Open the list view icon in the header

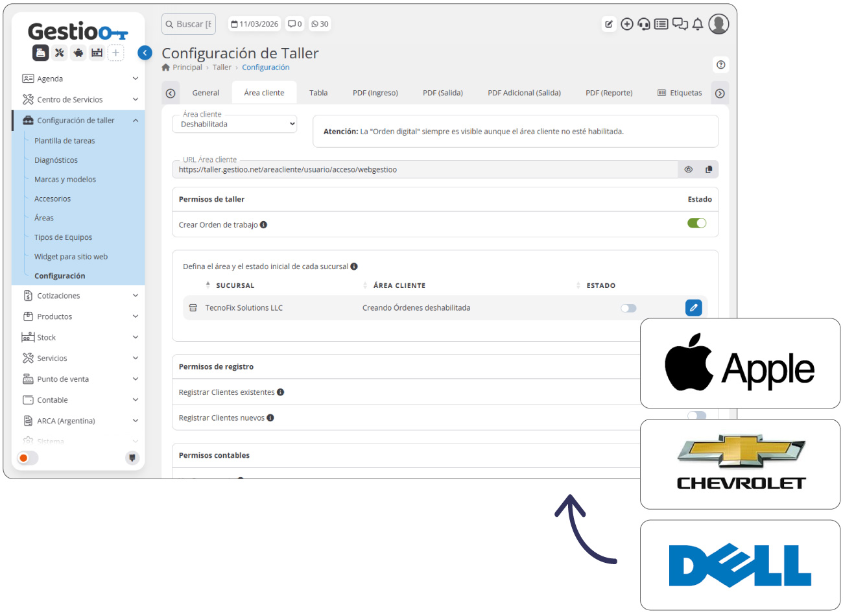(x=661, y=24)
